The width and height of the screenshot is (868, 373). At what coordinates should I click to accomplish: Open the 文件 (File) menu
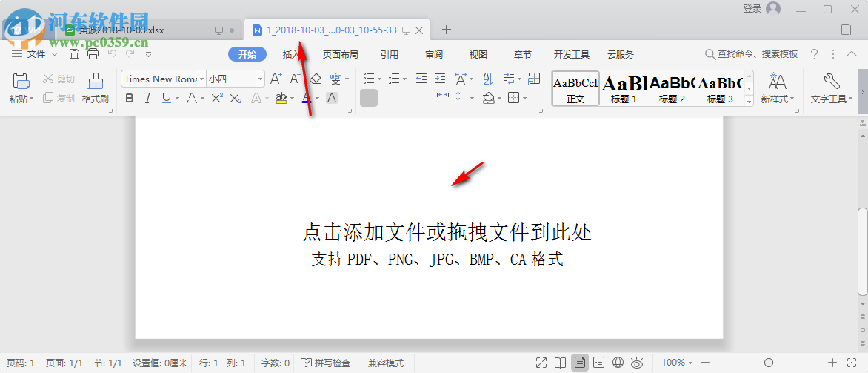click(x=35, y=53)
